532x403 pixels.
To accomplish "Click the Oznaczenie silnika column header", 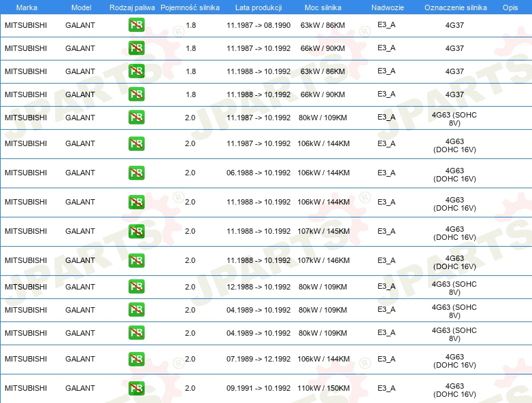I will point(456,7).
